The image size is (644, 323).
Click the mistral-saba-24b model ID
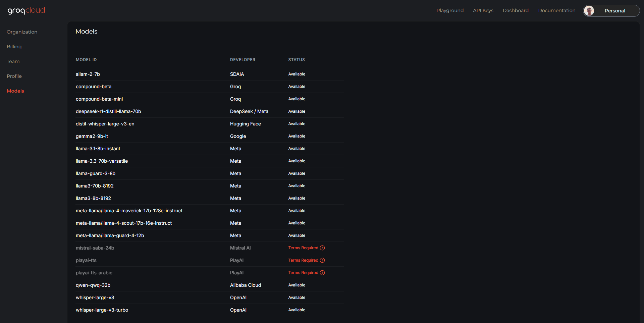coord(95,248)
